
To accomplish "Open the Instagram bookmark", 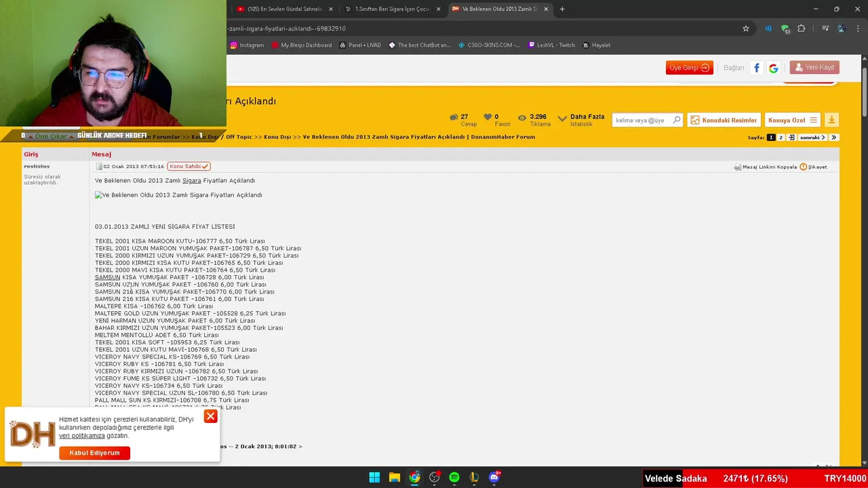I will [x=247, y=45].
